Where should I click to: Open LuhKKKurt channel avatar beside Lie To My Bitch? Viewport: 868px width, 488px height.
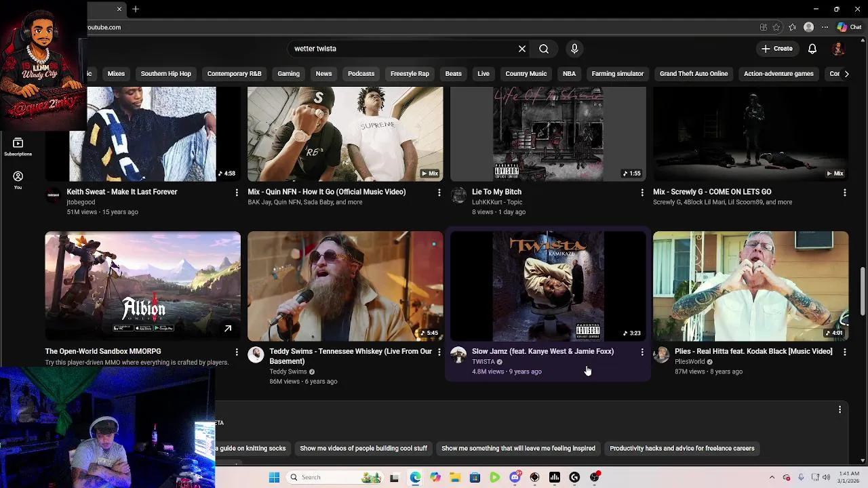click(459, 196)
